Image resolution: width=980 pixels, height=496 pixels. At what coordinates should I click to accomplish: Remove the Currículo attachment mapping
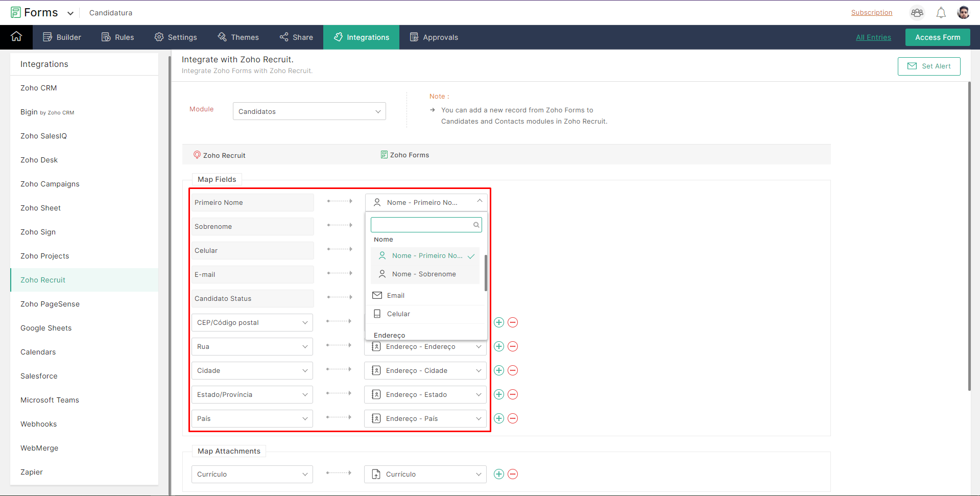coord(513,474)
